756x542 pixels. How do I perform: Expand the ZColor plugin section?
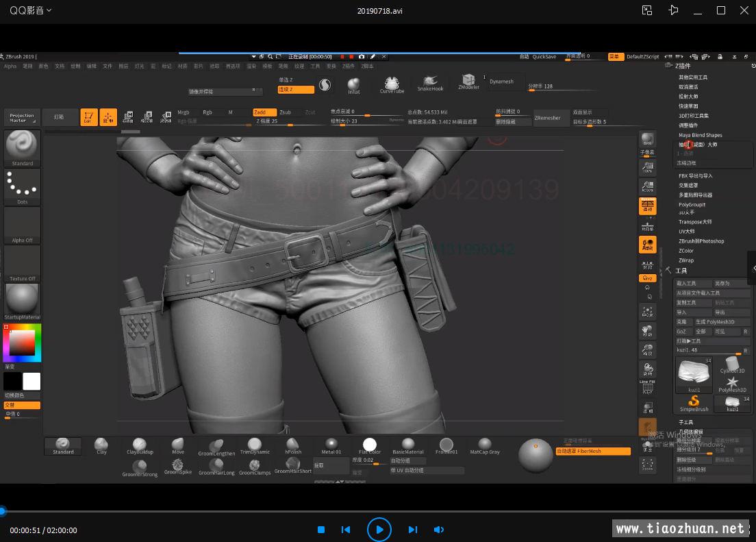(x=686, y=251)
